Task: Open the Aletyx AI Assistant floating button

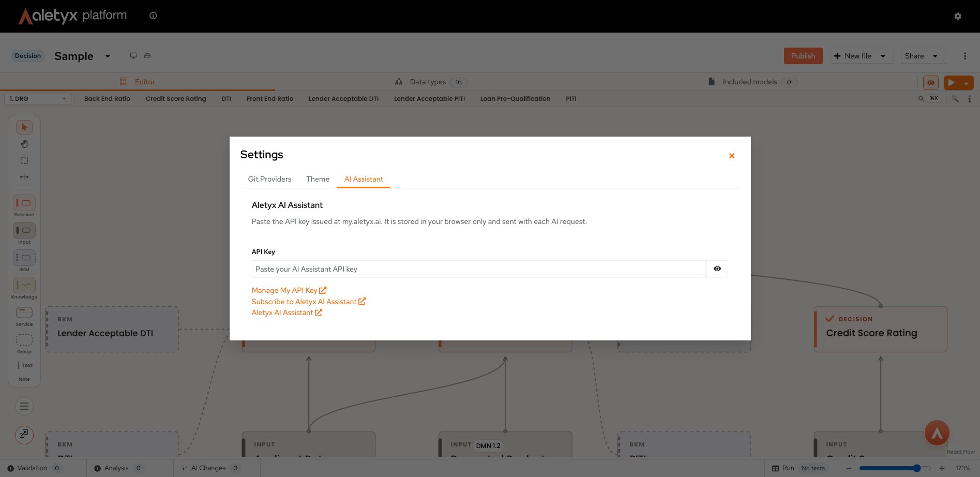Action: [x=937, y=434]
